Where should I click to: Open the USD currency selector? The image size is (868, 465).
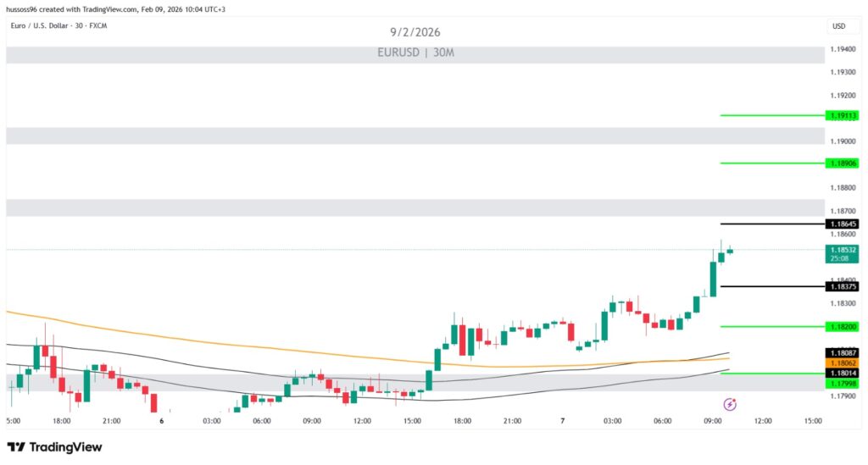click(838, 26)
